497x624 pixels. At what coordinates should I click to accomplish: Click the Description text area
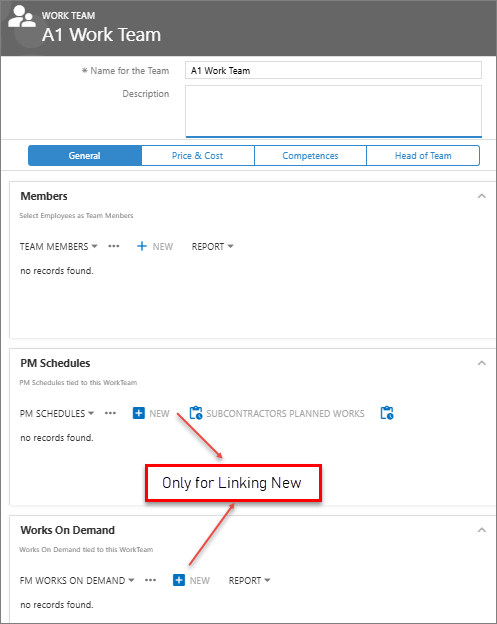(333, 111)
